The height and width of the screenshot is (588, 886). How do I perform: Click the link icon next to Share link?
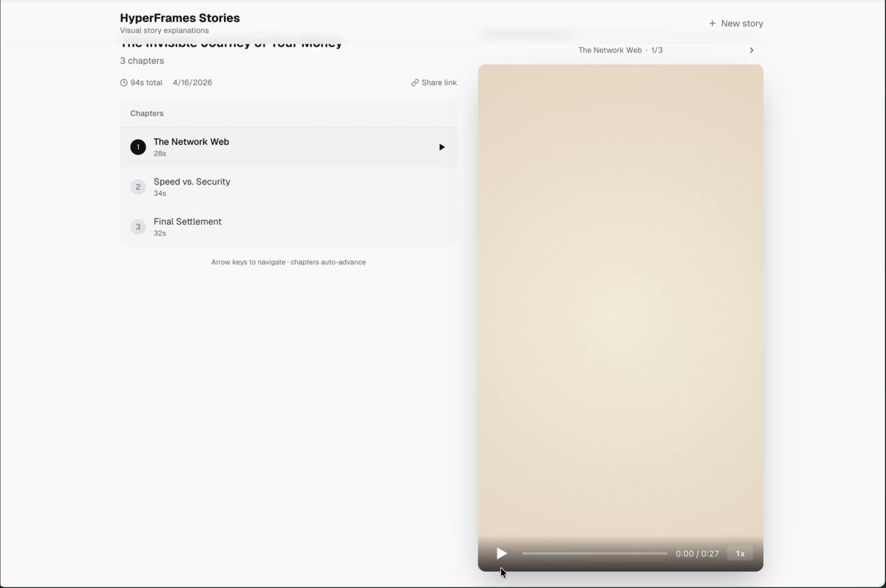(x=415, y=83)
